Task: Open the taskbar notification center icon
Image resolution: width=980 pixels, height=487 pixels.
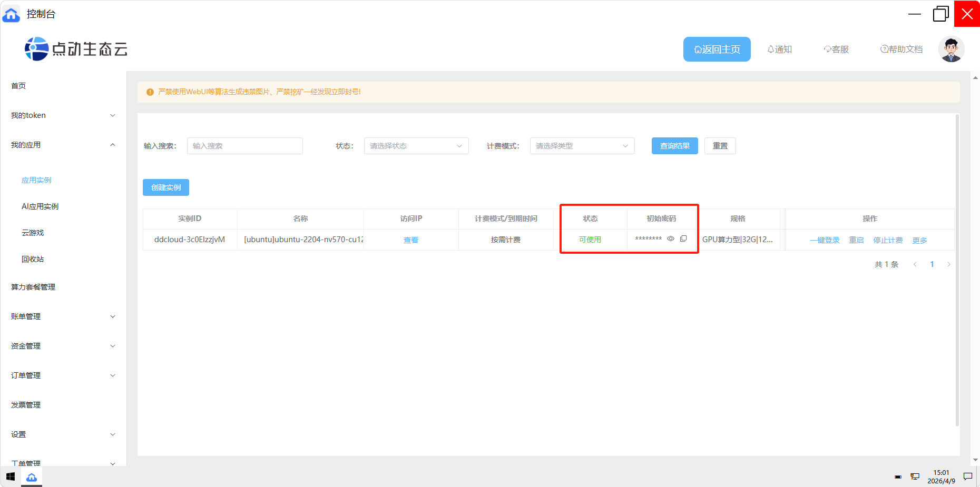Action: pyautogui.click(x=968, y=476)
